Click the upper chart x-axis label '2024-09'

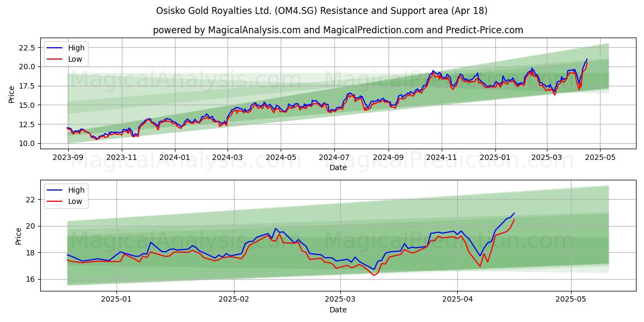[x=389, y=158]
